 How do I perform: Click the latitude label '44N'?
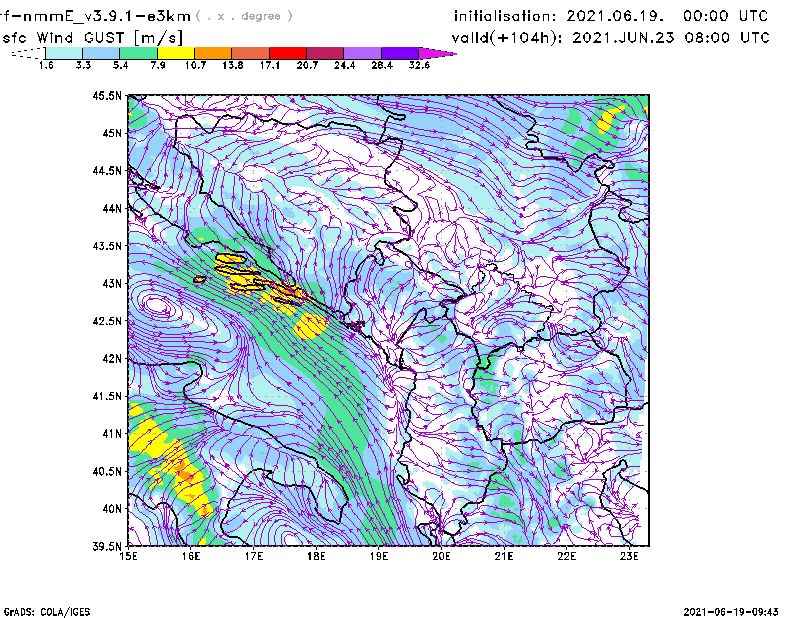(x=112, y=208)
